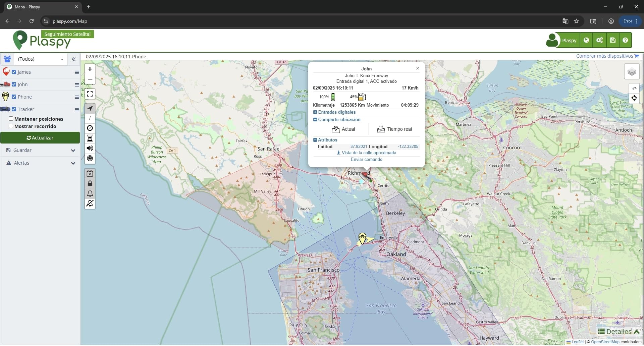644x346 pixels.
Task: Expand the Guardar section
Action: pyautogui.click(x=40, y=150)
